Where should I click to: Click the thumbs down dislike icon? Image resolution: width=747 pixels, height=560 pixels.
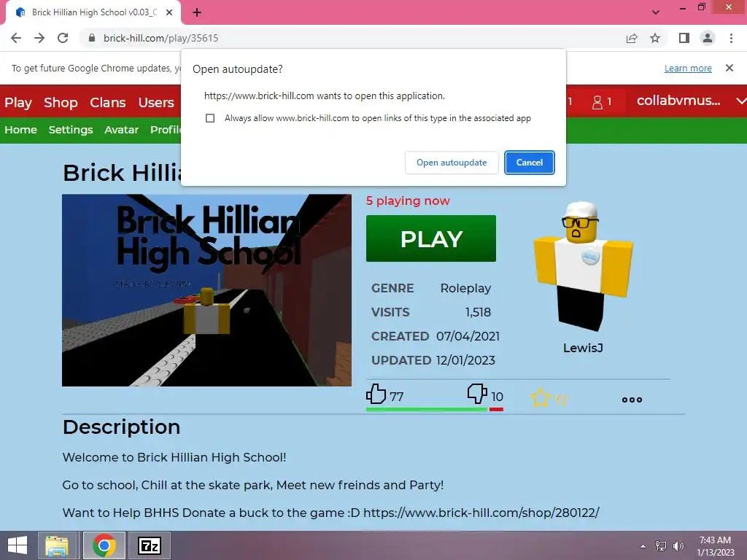[477, 394]
